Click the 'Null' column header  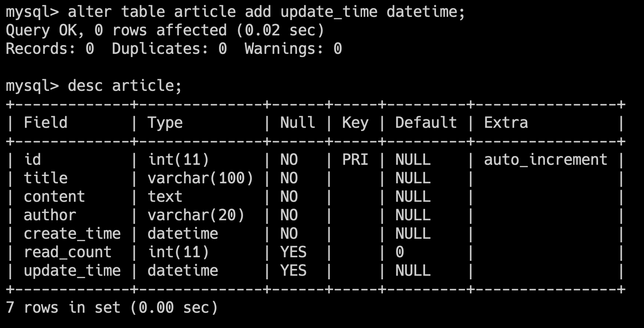pos(297,123)
